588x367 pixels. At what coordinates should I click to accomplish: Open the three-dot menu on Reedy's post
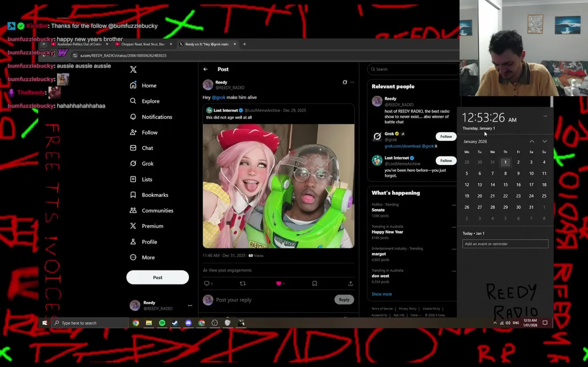[352, 82]
